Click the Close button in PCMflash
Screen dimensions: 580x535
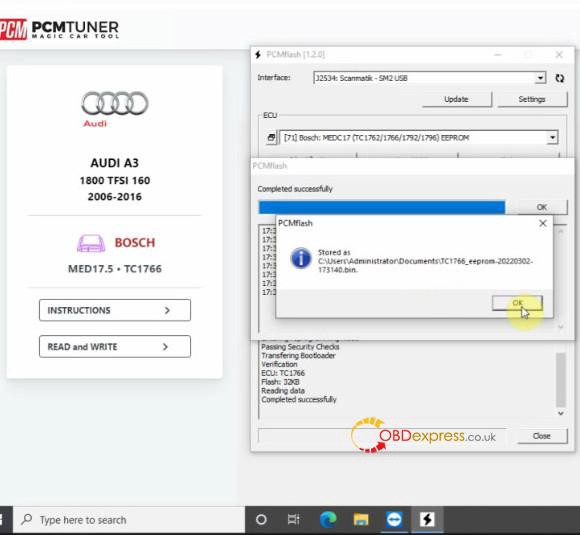[542, 436]
